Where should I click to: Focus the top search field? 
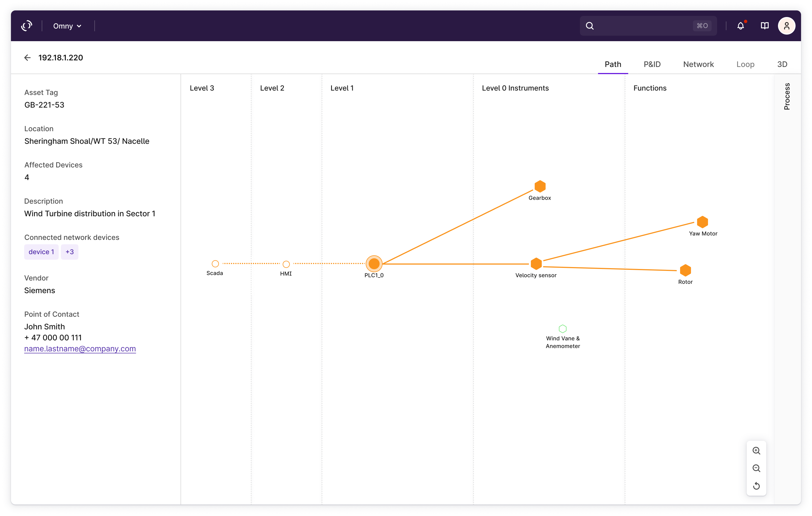(x=648, y=26)
